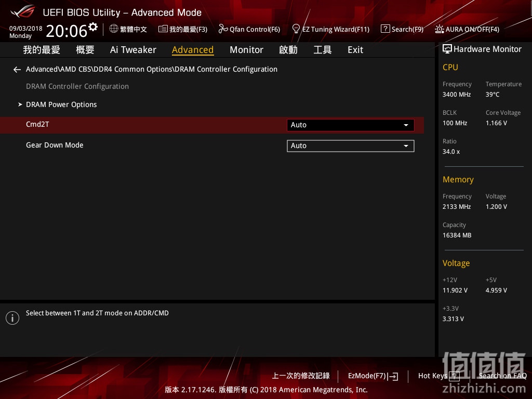Image resolution: width=532 pixels, height=399 pixels.
Task: Switch to 我的最愛 tab
Action: tap(42, 50)
